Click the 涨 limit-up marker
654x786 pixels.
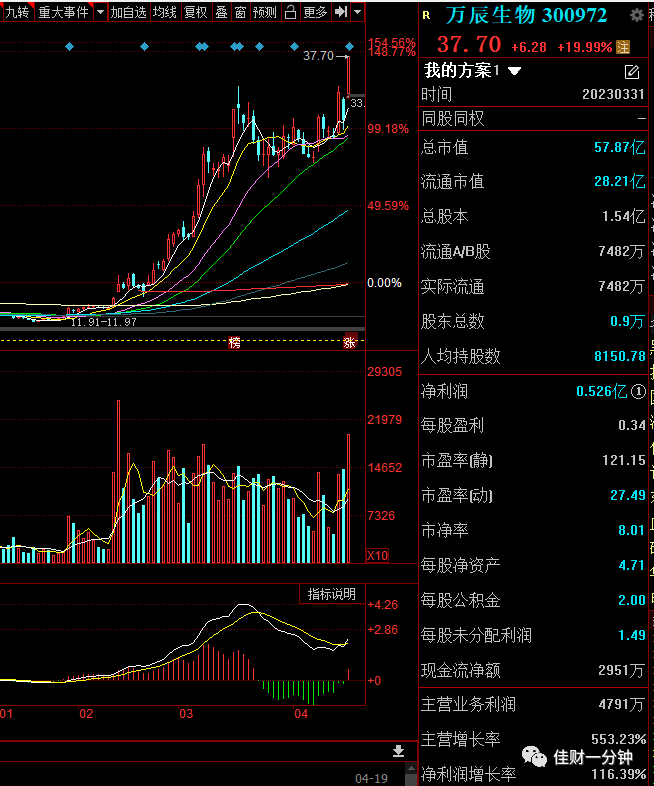350,342
